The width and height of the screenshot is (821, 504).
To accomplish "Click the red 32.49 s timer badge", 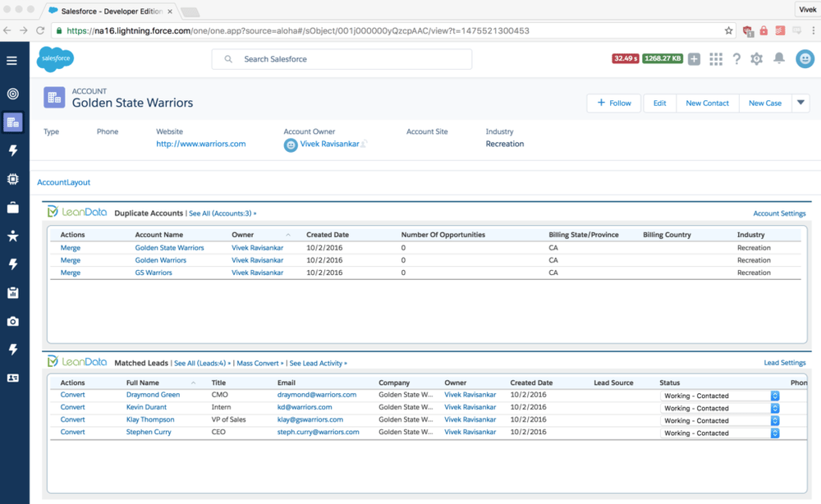I will coord(625,58).
